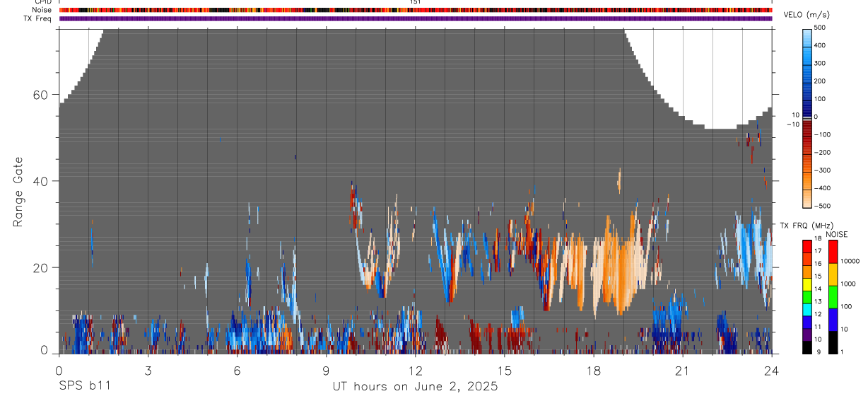Viewport: 868px width, 401px height.
Task: Pick the red 17–18 MHz swatch in TX FRQ legend
Action: click(x=807, y=246)
